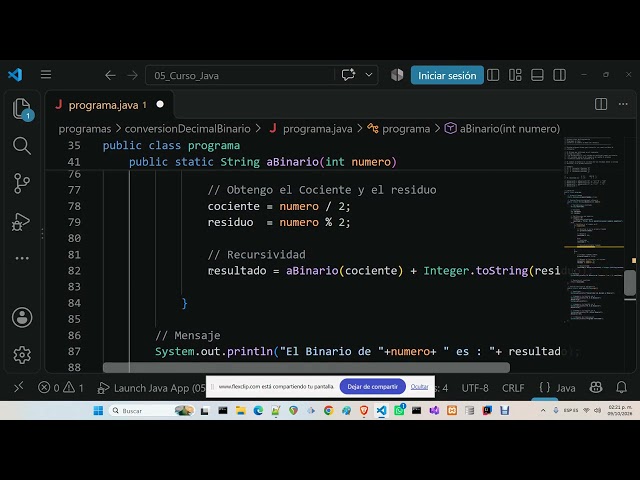Image resolution: width=640 pixels, height=480 pixels.
Task: Go forward with the right arrow
Action: 132,76
